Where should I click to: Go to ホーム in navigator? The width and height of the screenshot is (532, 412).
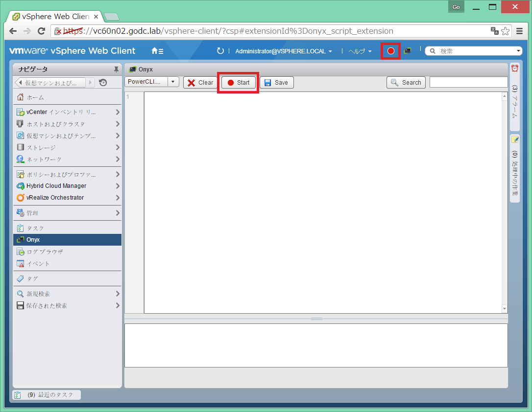click(x=67, y=97)
